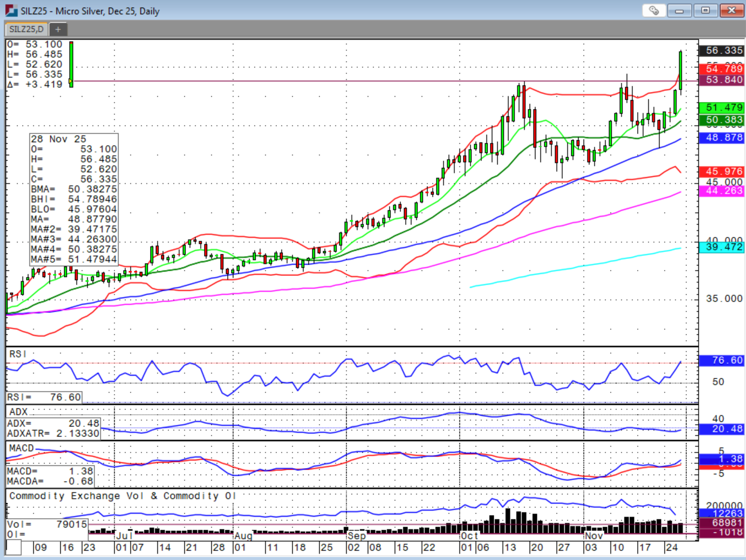Screen dimensions: 746x560
Task: Select the blue 12263 open interest axis label
Action: point(722,513)
